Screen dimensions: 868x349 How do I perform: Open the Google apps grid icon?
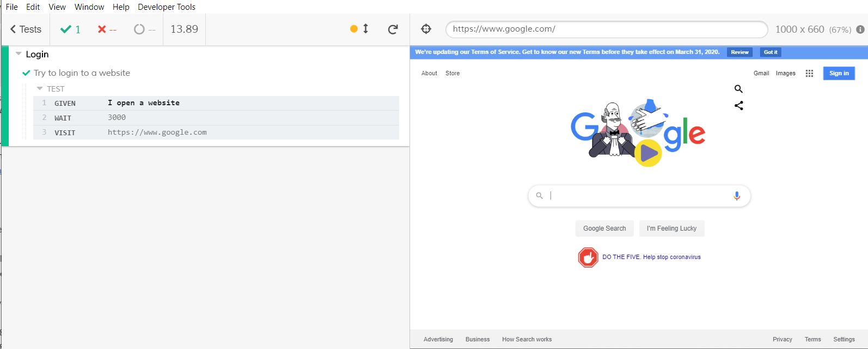(x=809, y=73)
